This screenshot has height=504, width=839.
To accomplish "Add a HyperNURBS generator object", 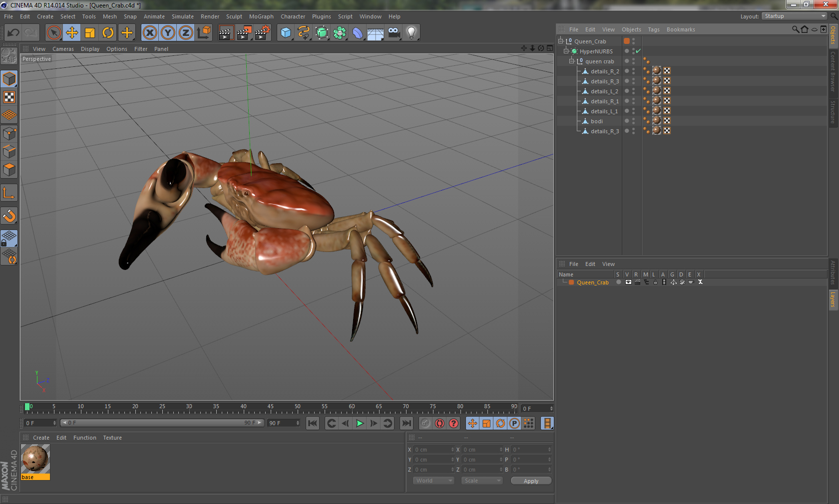I will click(322, 33).
